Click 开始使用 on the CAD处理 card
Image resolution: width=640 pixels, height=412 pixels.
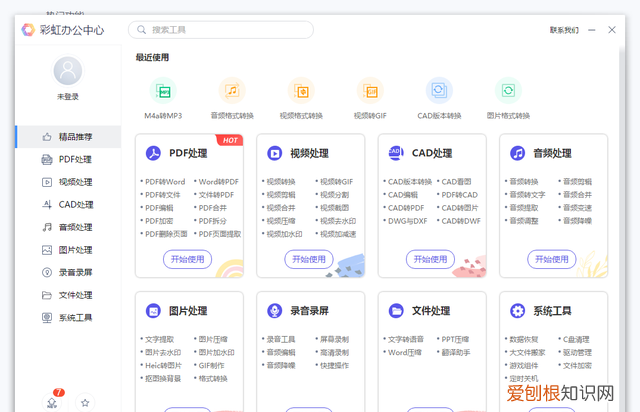pyautogui.click(x=430, y=259)
